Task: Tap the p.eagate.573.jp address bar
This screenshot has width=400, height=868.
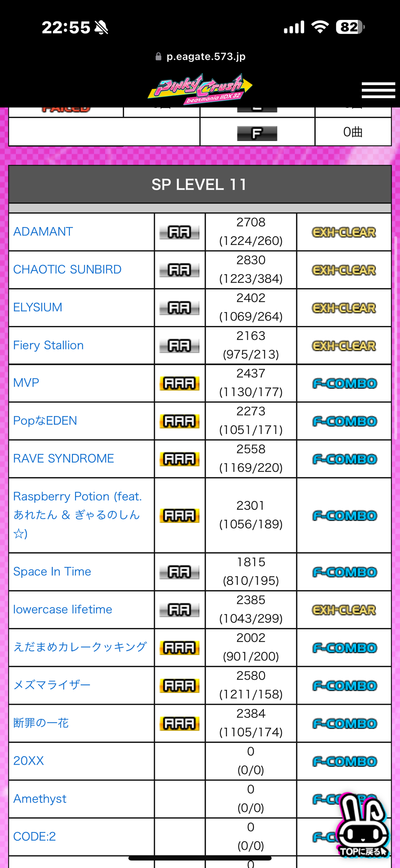Action: [x=206, y=56]
